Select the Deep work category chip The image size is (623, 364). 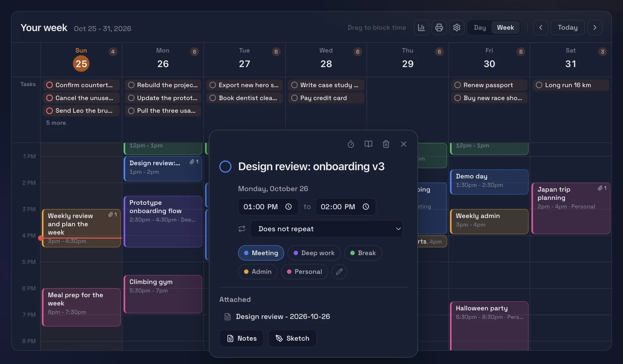pos(314,253)
